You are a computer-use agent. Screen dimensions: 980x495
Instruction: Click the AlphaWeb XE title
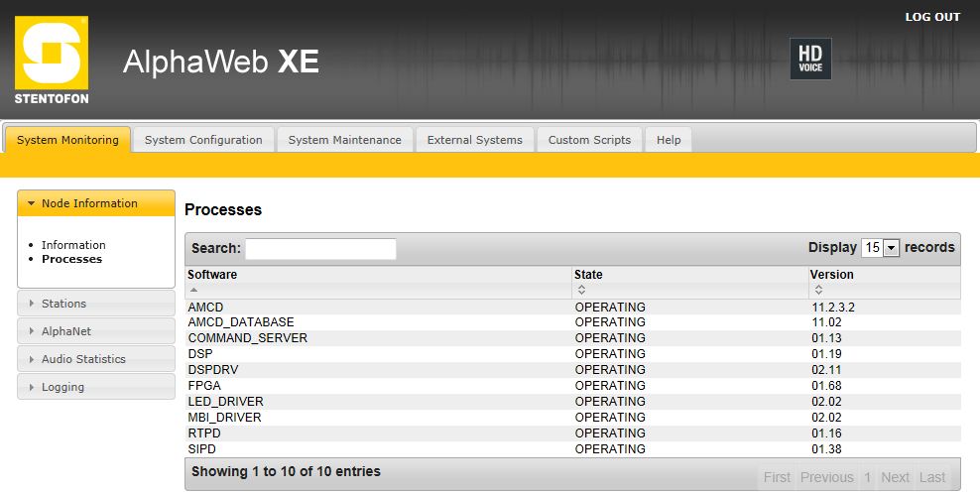tap(220, 62)
